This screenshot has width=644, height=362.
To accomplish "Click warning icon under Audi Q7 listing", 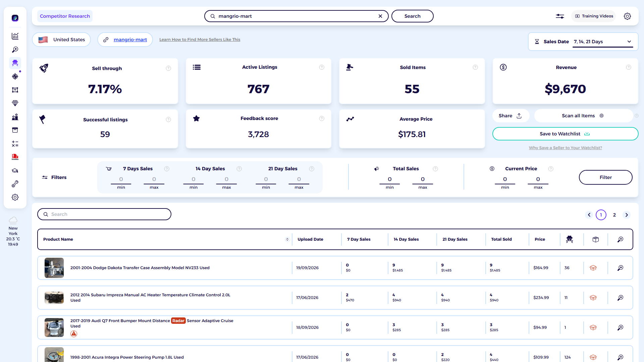I will pyautogui.click(x=74, y=334).
